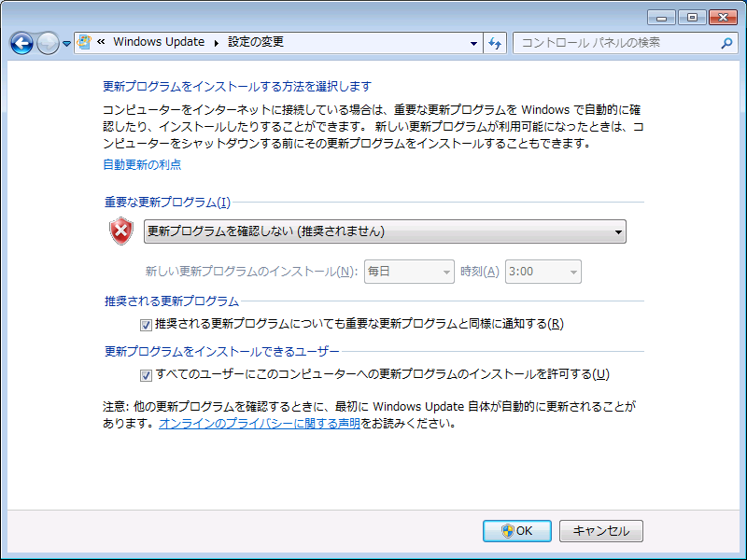The width and height of the screenshot is (747, 560).
Task: Click the 時刻(A) label
Action: [480, 272]
